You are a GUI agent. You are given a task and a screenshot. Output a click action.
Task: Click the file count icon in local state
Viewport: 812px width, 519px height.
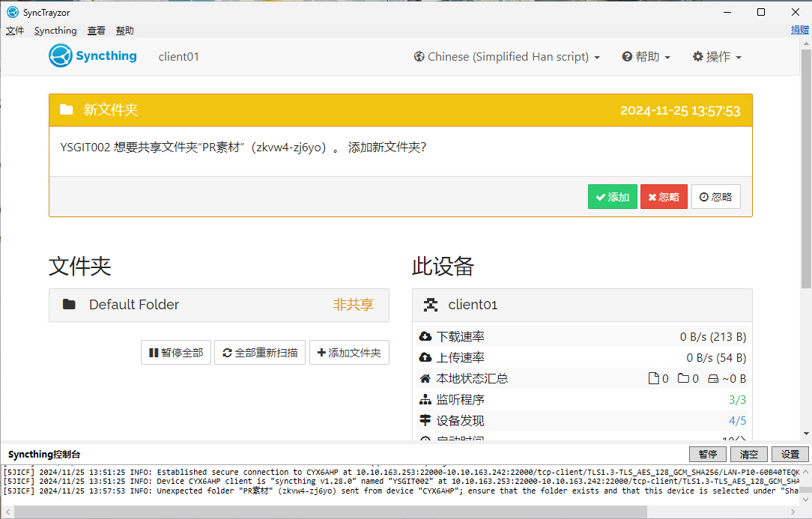coord(653,379)
